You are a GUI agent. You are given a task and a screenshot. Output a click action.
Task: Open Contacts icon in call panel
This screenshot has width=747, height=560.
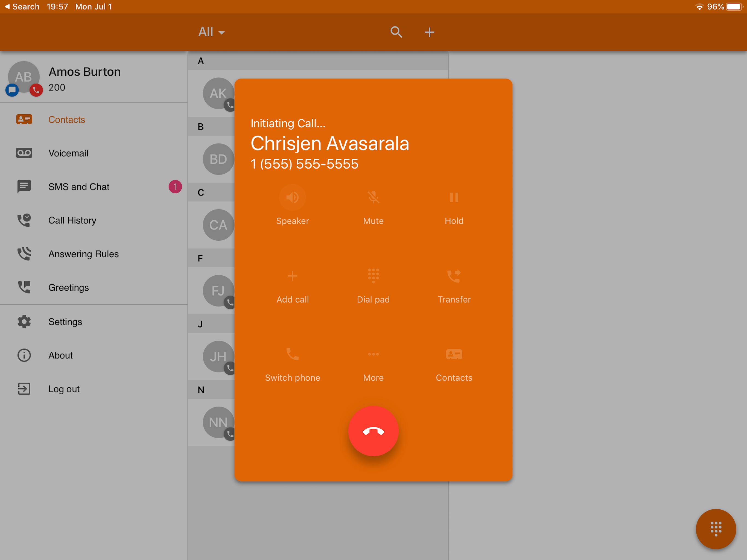454,354
